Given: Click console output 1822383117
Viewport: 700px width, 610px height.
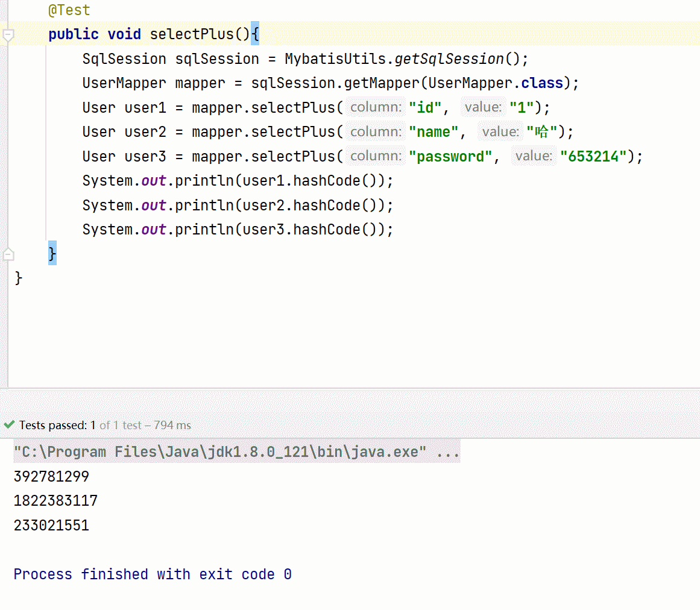Looking at the screenshot, I should [55, 501].
